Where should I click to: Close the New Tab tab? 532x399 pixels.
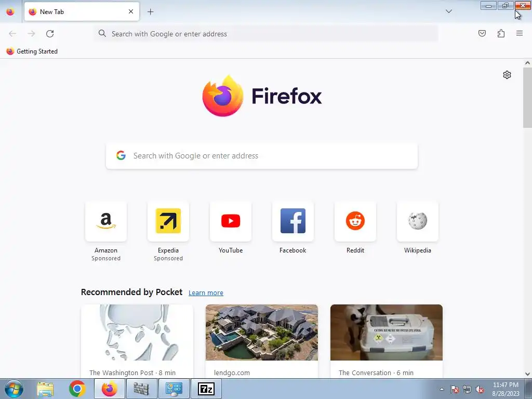click(x=131, y=11)
